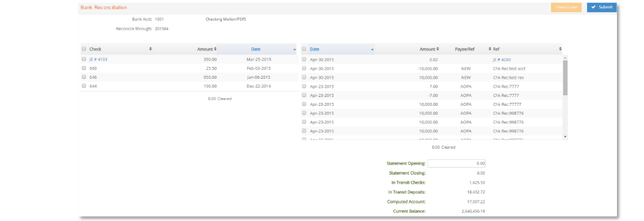Check the 7.00 AOPA deposit row
Viewport: 644px width, 221px height.
click(x=304, y=86)
